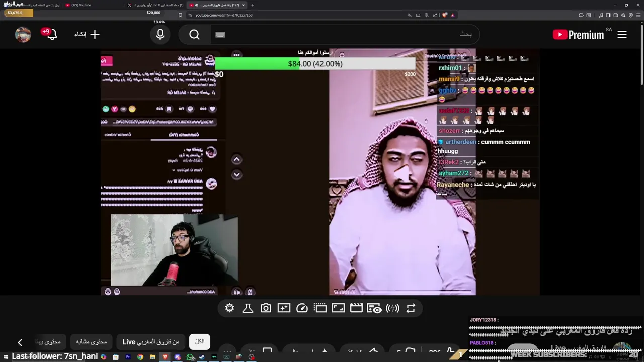The height and width of the screenshot is (362, 644).
Task: Click the browser address bar URL
Action: coord(224,15)
